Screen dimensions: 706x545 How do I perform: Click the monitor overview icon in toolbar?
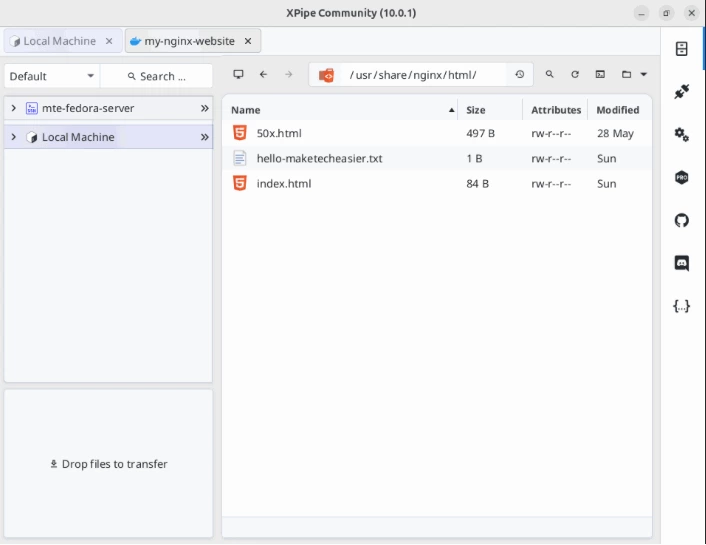click(x=238, y=74)
